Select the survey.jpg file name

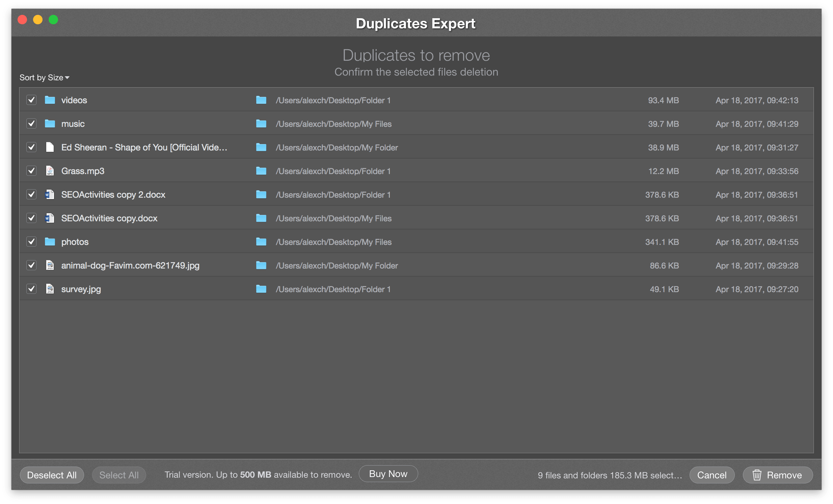[x=81, y=289]
